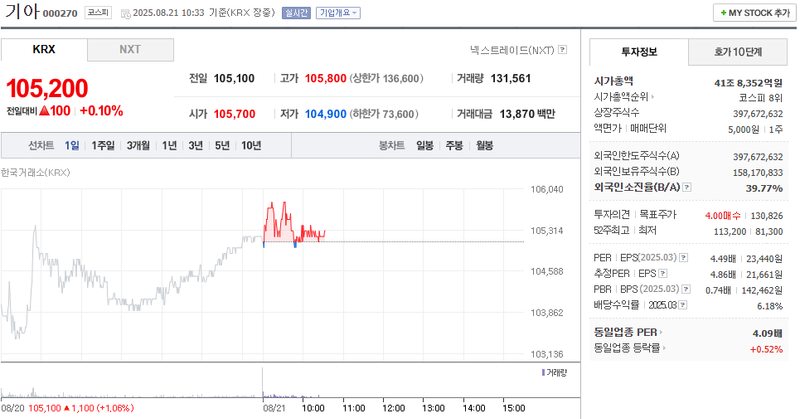Click the 외국인보유주식수 value 158,170,833
The height and width of the screenshot is (419, 800).
[x=758, y=173]
